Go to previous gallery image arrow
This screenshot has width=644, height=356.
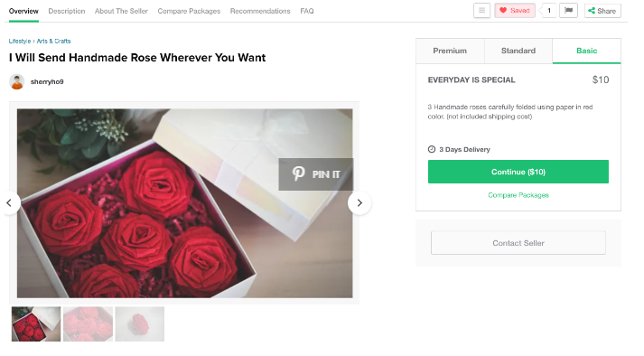[x=9, y=202]
